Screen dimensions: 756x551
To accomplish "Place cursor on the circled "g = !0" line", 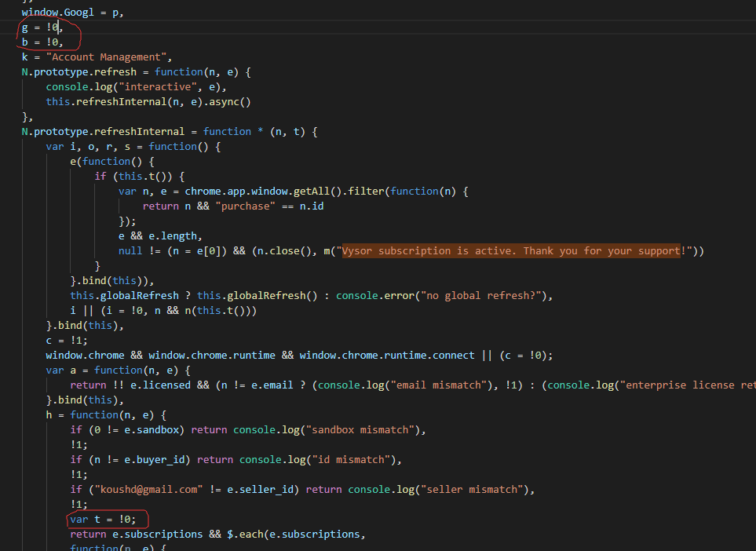I will pyautogui.click(x=42, y=27).
